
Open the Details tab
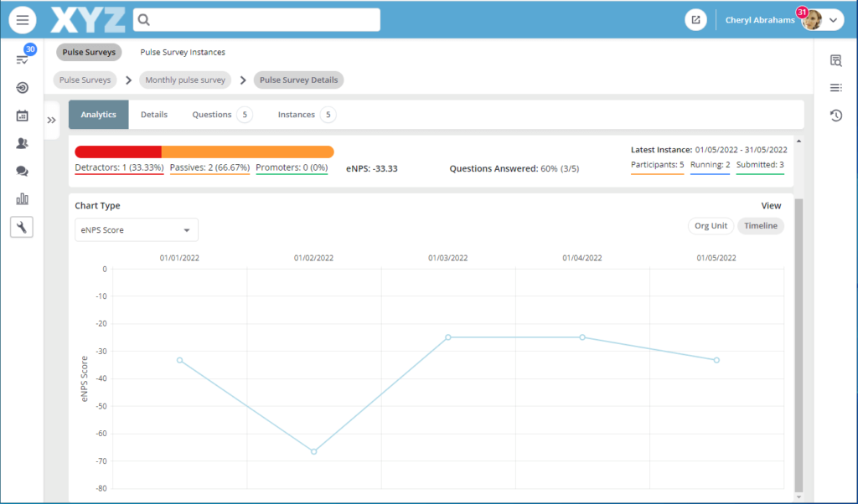(154, 114)
